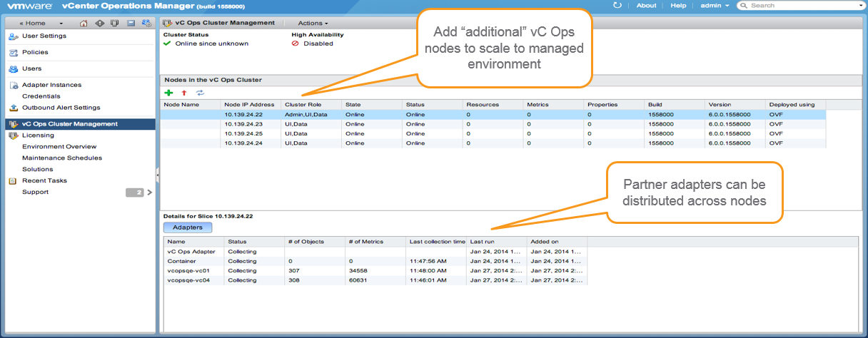The image size is (868, 338).
Task: Open the Alerts diamond icon in navigation toolbar
Action: (99, 23)
